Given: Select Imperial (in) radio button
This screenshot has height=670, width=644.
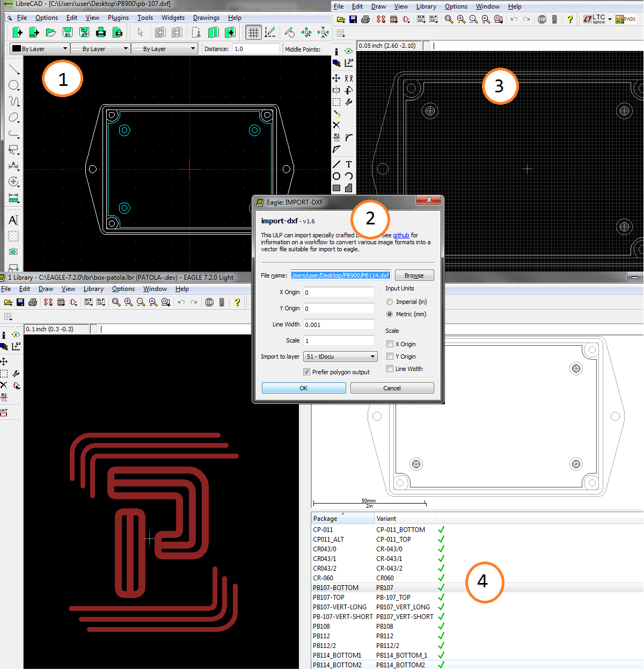Looking at the screenshot, I should (x=390, y=302).
